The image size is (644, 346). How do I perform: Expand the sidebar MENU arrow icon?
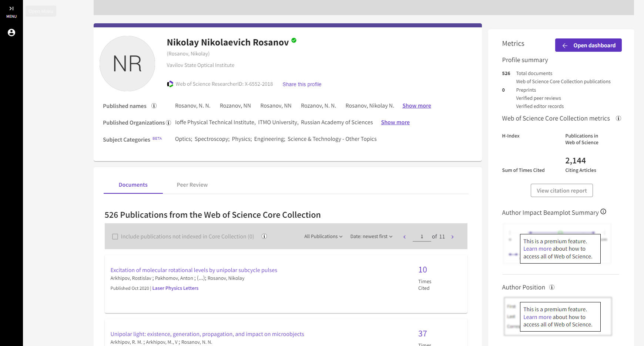click(x=11, y=9)
